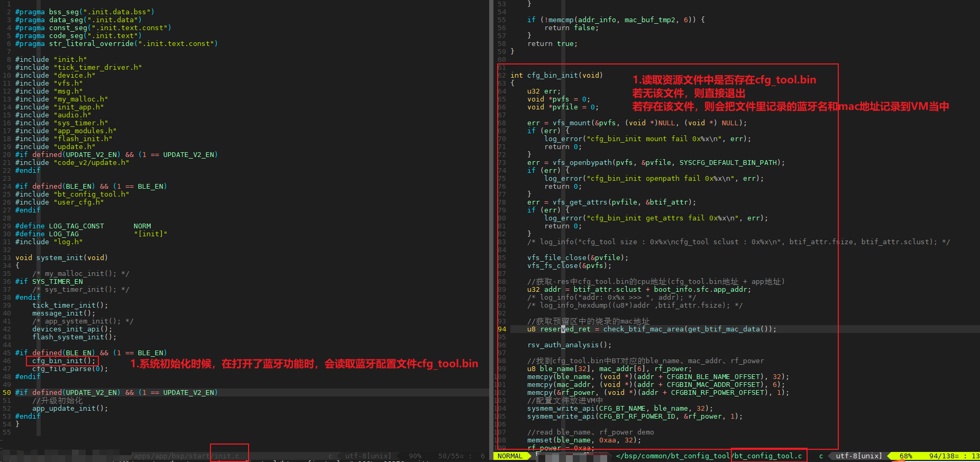The height and width of the screenshot is (462, 980).
Task: Click void *pvfs = 0; line
Action: 558,99
